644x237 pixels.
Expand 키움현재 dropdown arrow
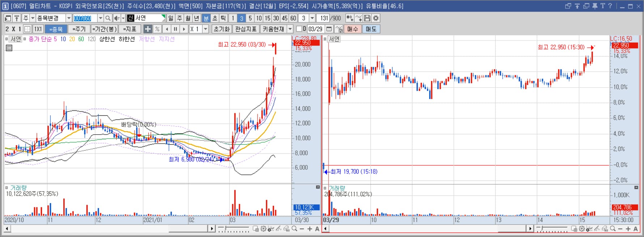(x=290, y=29)
